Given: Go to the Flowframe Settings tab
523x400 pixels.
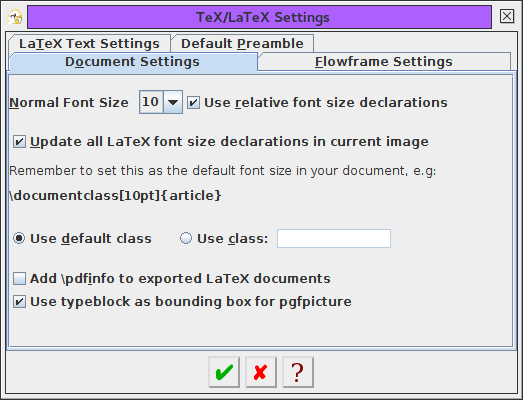Looking at the screenshot, I should pos(384,62).
